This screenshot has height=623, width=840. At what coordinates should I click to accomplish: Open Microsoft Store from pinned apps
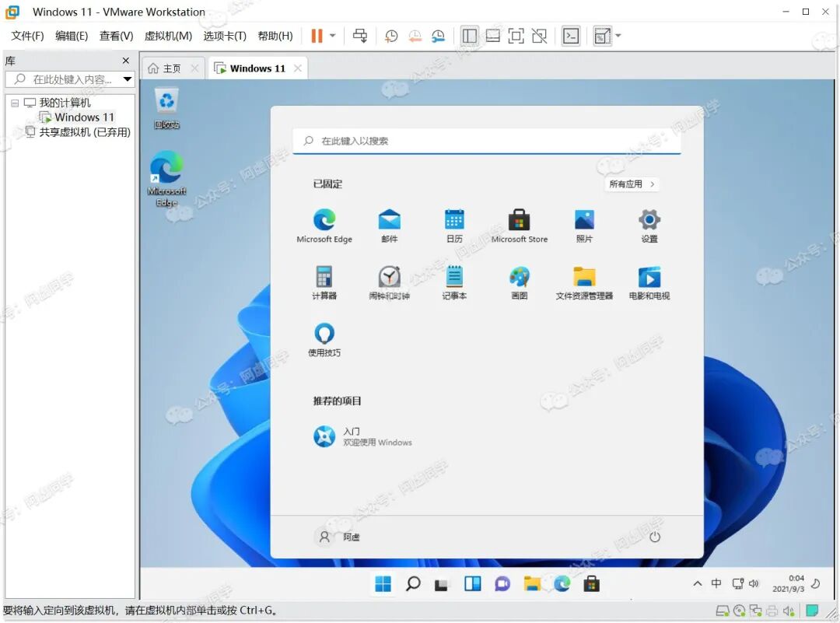coord(519,226)
